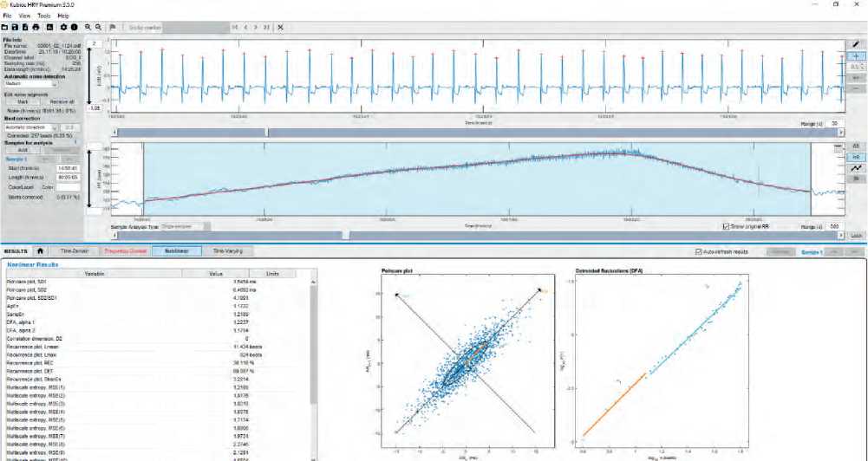868x461 pixels.
Task: Select the plus add-beat tool beside ECG plot
Action: click(x=856, y=56)
